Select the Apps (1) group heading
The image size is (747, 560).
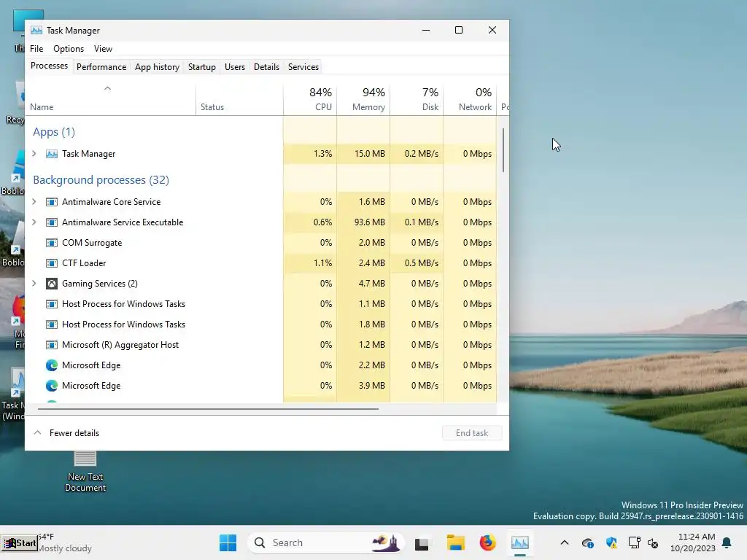click(54, 132)
